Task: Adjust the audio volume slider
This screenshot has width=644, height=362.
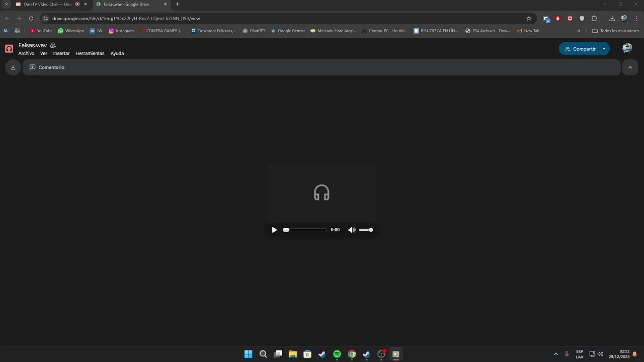Action: [366, 230]
